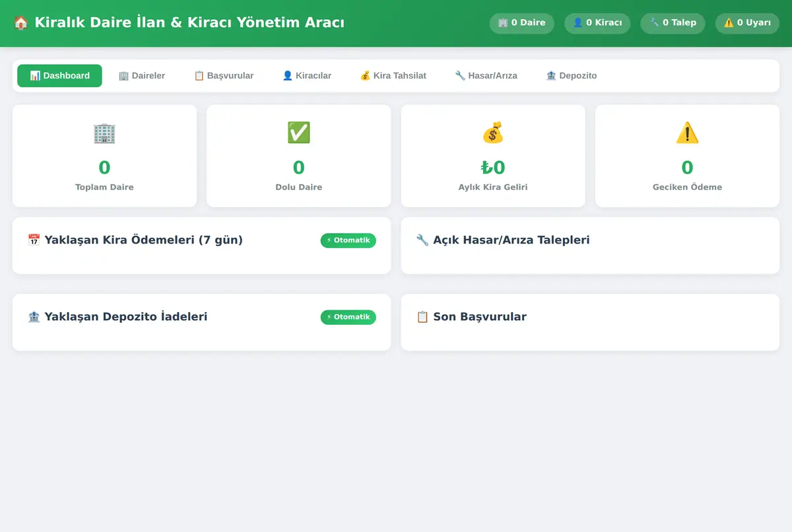The width and height of the screenshot is (792, 532).
Task: Select the active Dashboard tab
Action: (60, 76)
